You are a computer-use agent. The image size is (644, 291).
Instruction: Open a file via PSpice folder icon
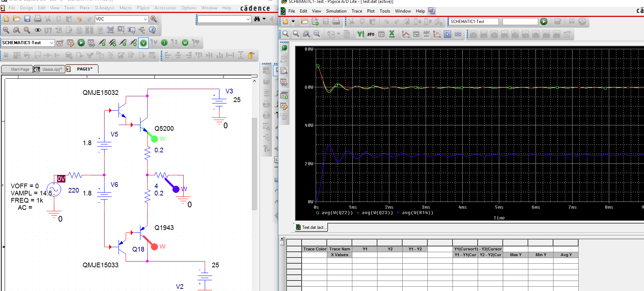pos(305,22)
